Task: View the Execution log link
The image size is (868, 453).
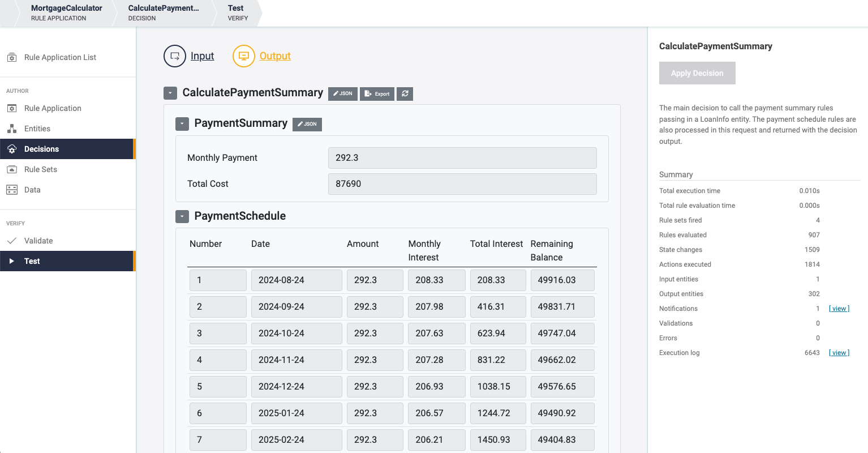Action: pyautogui.click(x=839, y=353)
